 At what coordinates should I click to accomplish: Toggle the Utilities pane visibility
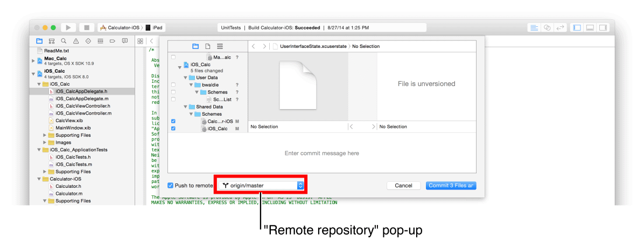coord(603,27)
